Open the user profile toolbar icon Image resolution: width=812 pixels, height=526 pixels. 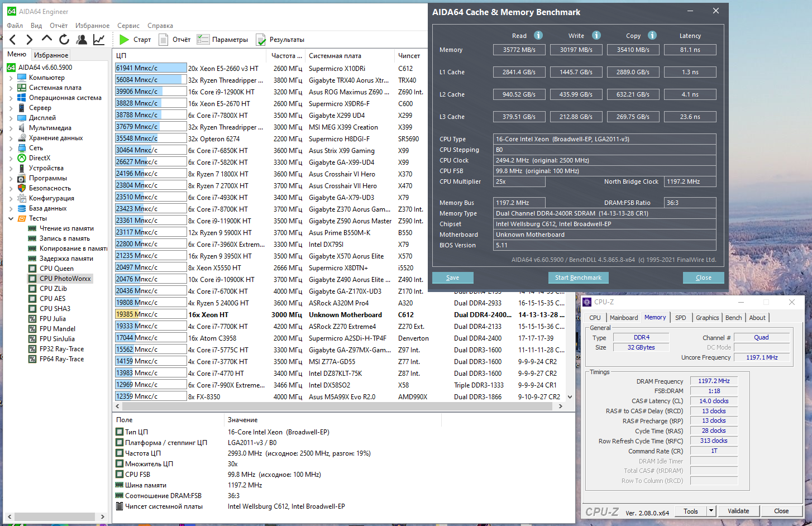(82, 40)
